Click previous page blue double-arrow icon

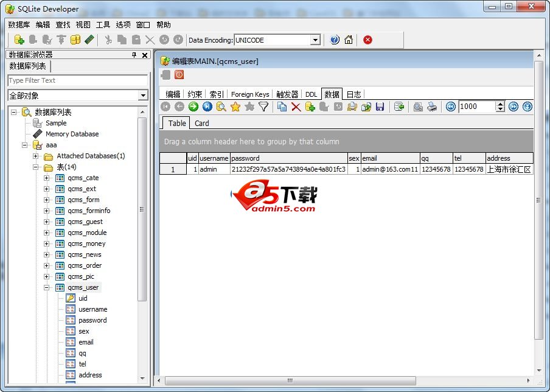coord(451,107)
